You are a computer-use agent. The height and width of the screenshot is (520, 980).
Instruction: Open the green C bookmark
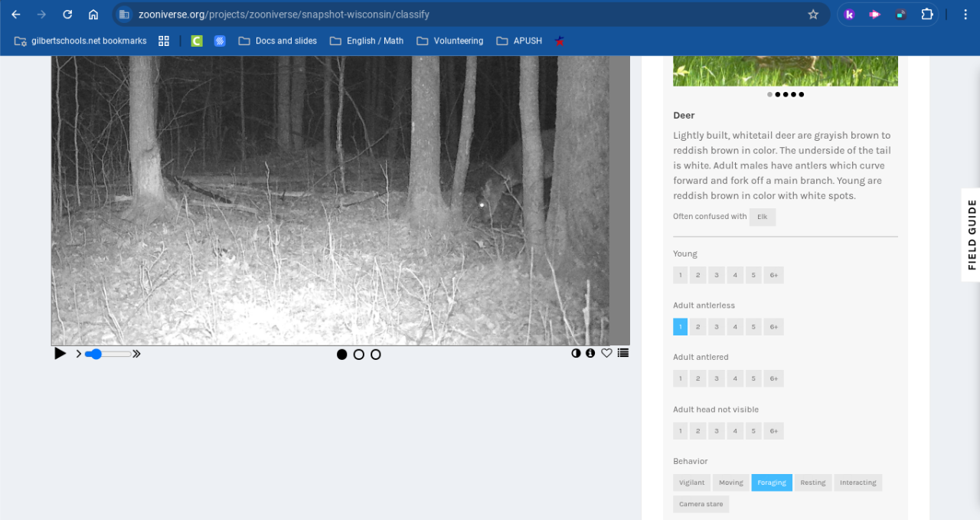197,41
